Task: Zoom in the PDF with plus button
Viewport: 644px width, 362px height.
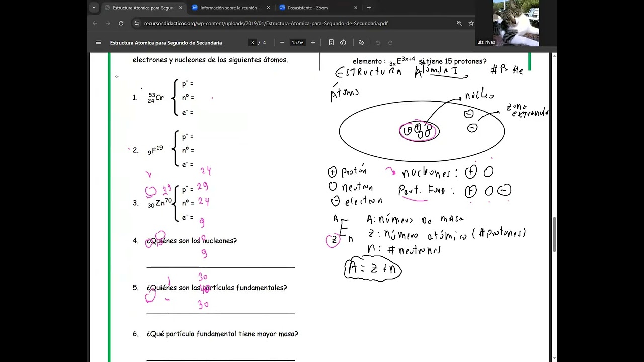Action: (x=313, y=43)
